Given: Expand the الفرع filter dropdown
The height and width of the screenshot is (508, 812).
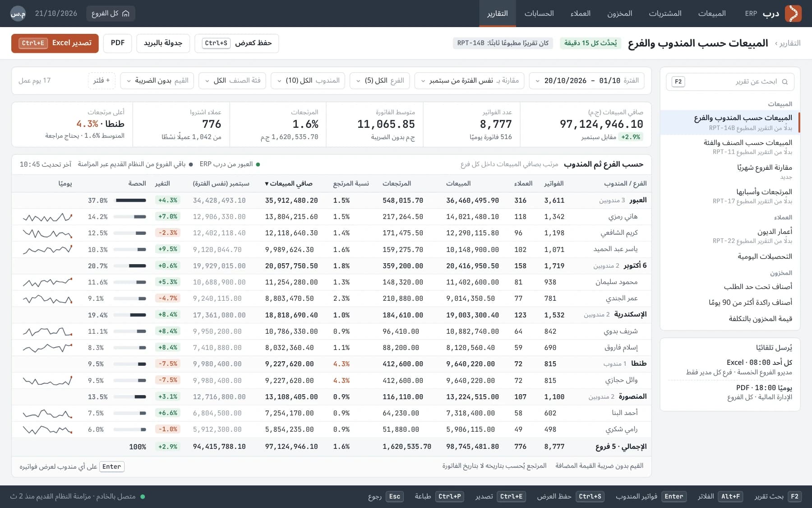Looking at the screenshot, I should tap(380, 80).
